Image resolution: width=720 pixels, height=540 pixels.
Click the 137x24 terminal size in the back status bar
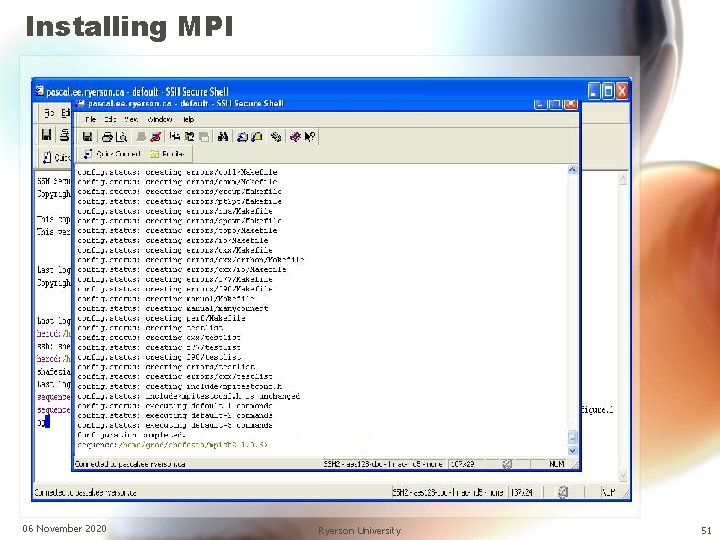522,492
